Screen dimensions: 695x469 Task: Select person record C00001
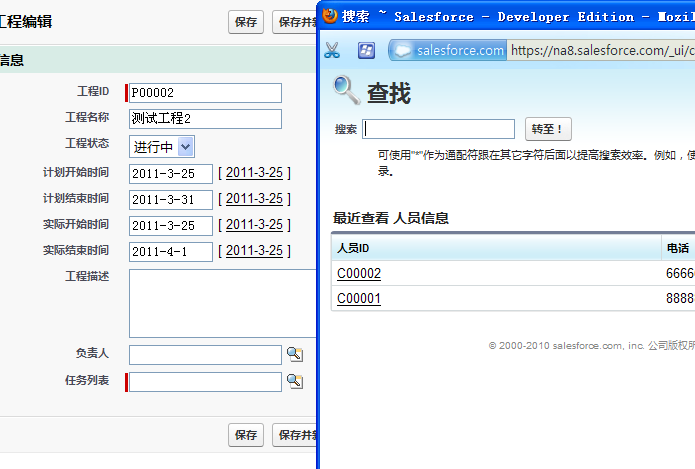[x=359, y=299]
